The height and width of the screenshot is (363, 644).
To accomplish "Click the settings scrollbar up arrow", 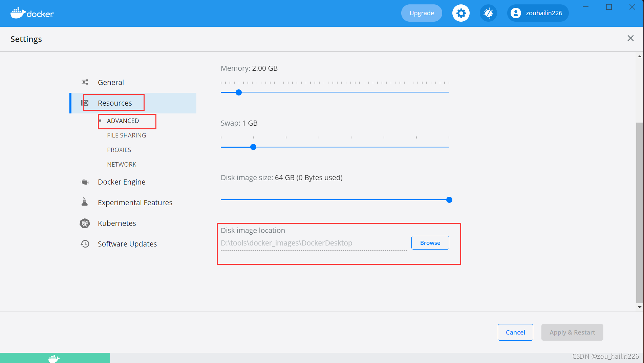I will [640, 56].
